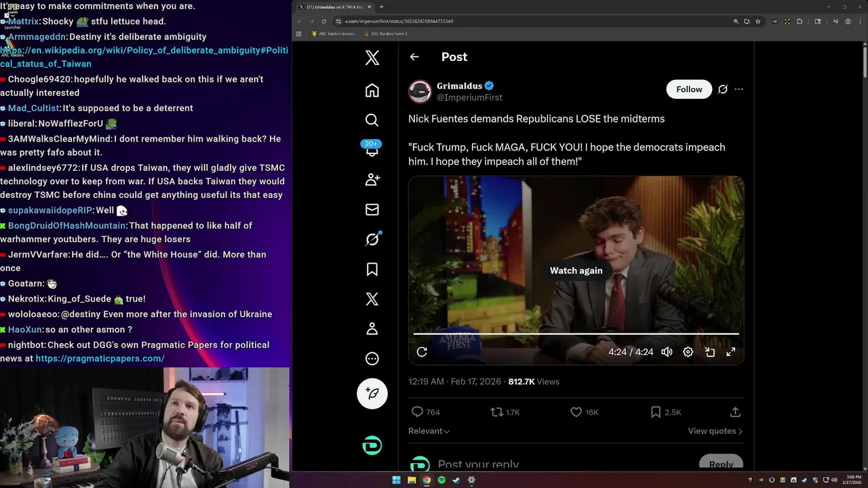Image resolution: width=868 pixels, height=488 pixels.
Task: Open Messages envelope icon in sidebar
Action: 372,209
